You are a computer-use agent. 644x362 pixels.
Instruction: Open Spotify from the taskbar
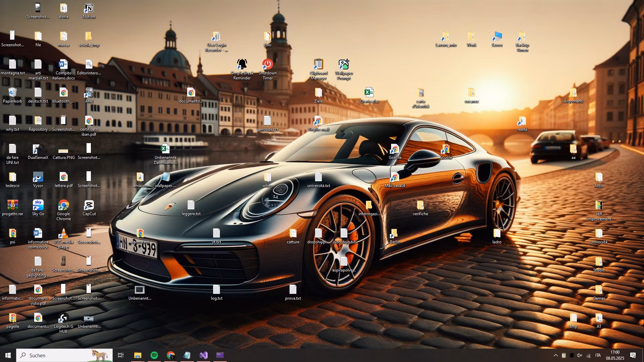tap(154, 355)
